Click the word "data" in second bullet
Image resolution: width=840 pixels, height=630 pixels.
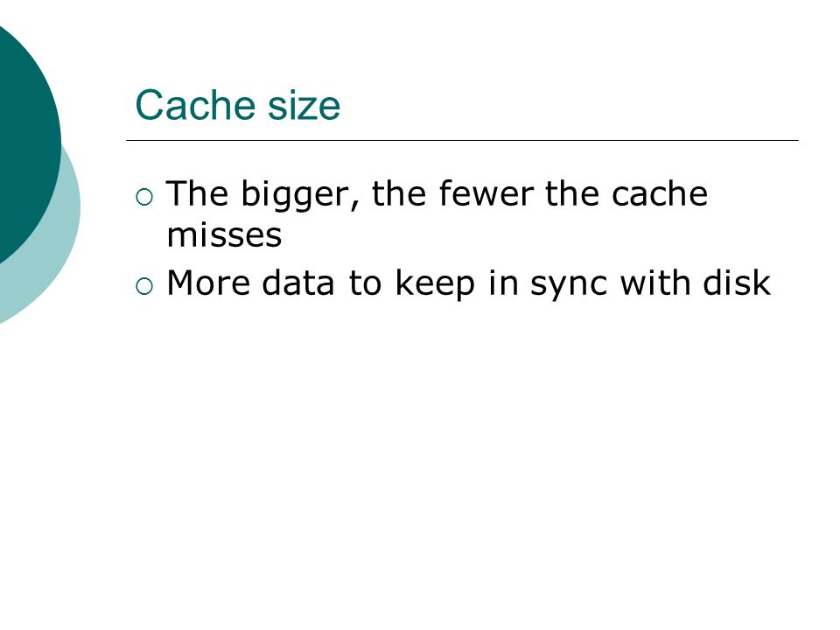click(298, 283)
